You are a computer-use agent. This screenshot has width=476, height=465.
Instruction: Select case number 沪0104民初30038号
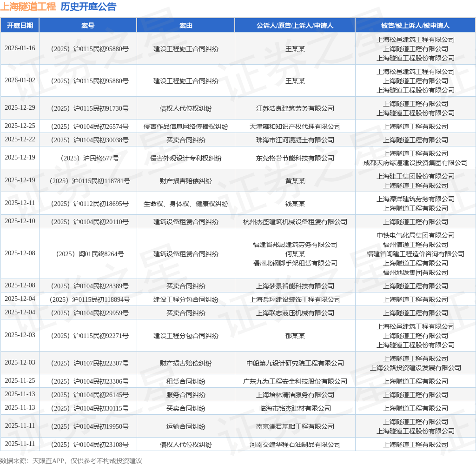90,140
